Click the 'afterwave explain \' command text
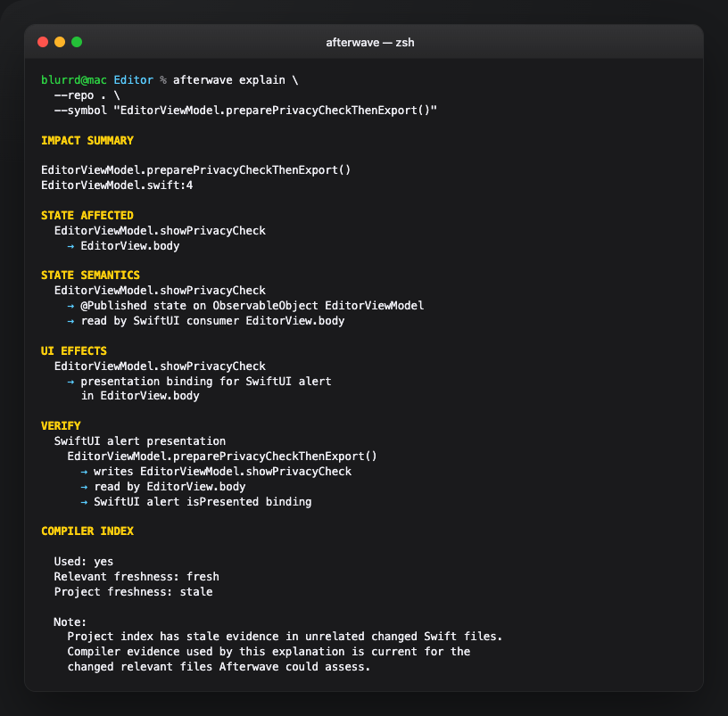This screenshot has width=728, height=716. [236, 80]
